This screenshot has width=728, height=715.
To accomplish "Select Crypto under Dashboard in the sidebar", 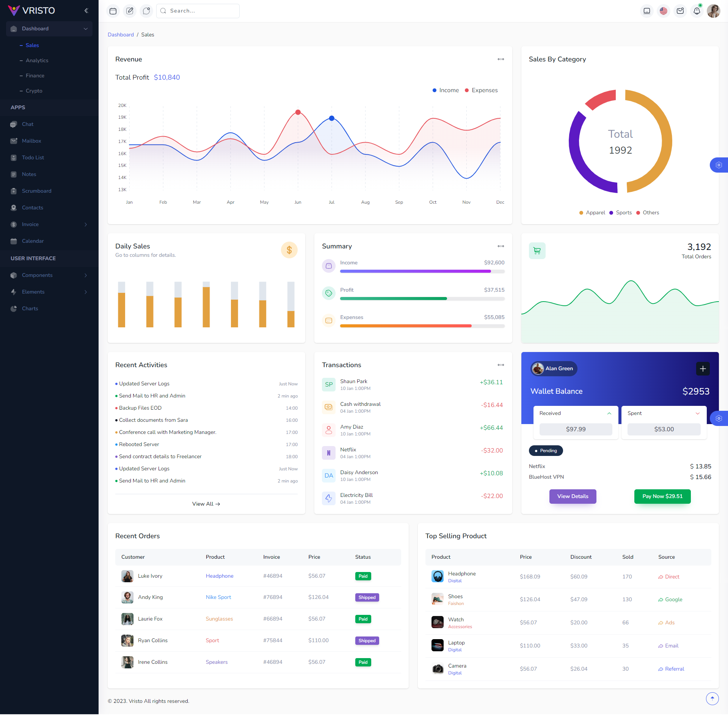I will coord(34,91).
